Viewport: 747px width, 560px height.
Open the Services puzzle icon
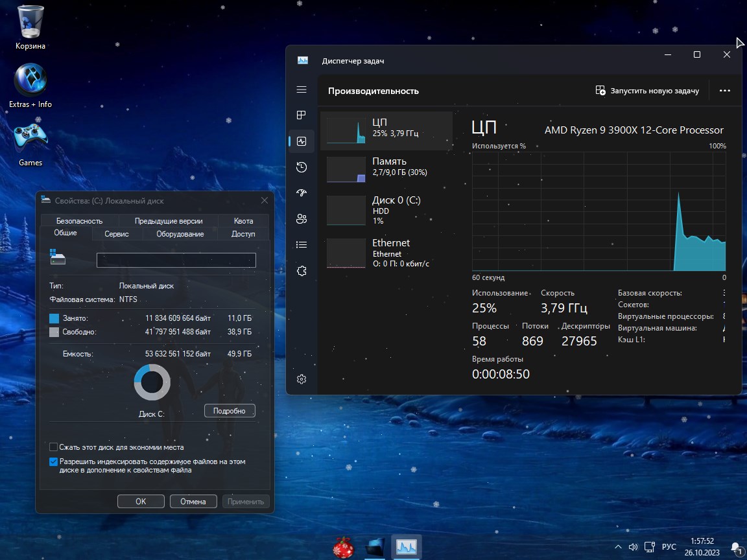[301, 271]
